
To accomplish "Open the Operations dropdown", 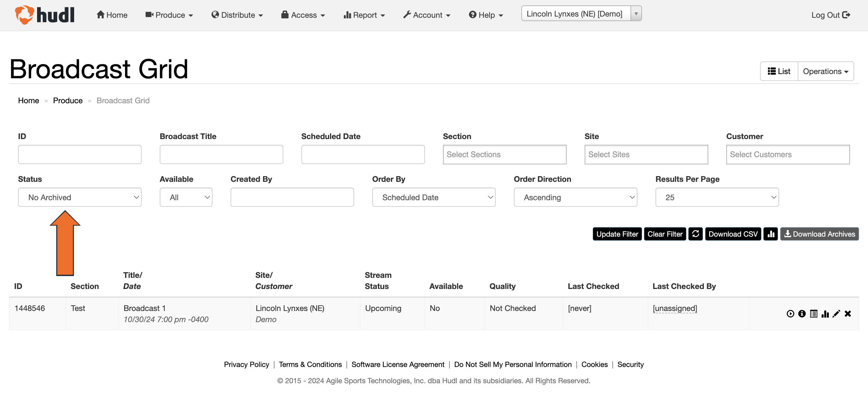I will (826, 71).
